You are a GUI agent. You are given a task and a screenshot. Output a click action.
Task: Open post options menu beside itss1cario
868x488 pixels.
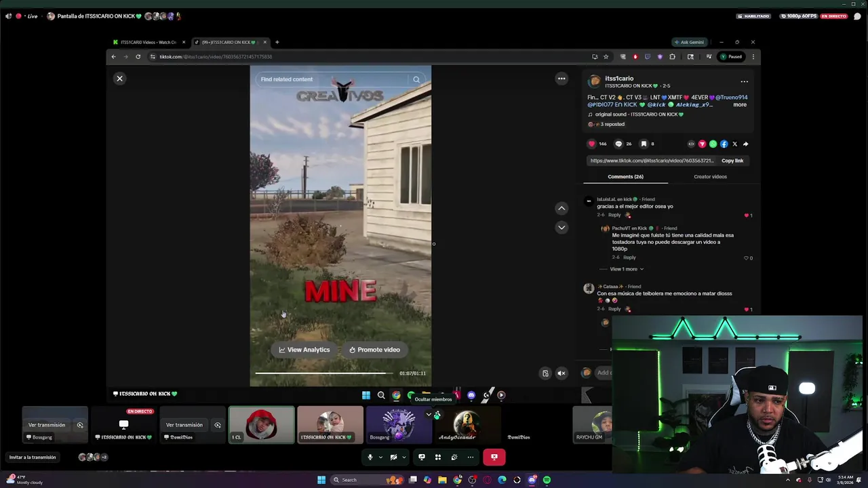click(x=744, y=81)
